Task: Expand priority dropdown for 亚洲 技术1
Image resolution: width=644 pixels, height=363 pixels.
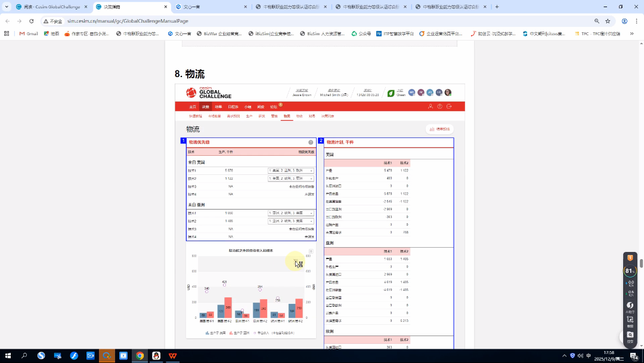Action: tap(291, 213)
